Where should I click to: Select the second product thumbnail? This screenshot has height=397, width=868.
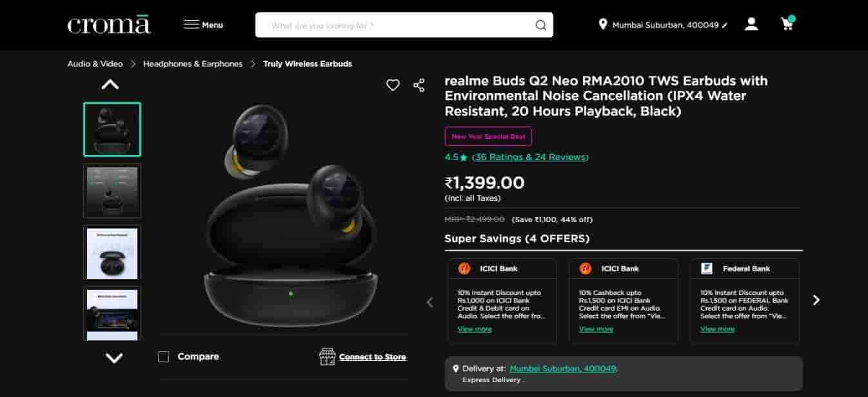tap(112, 191)
